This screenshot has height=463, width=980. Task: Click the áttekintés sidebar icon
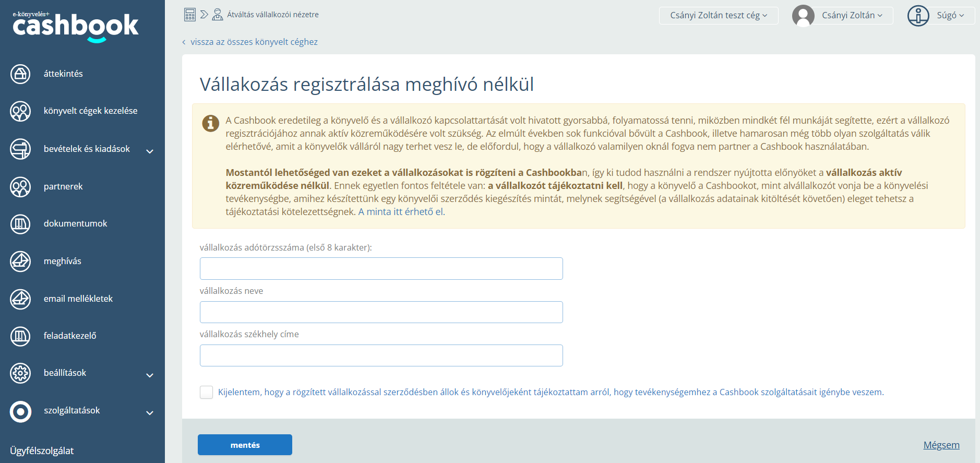pos(20,74)
